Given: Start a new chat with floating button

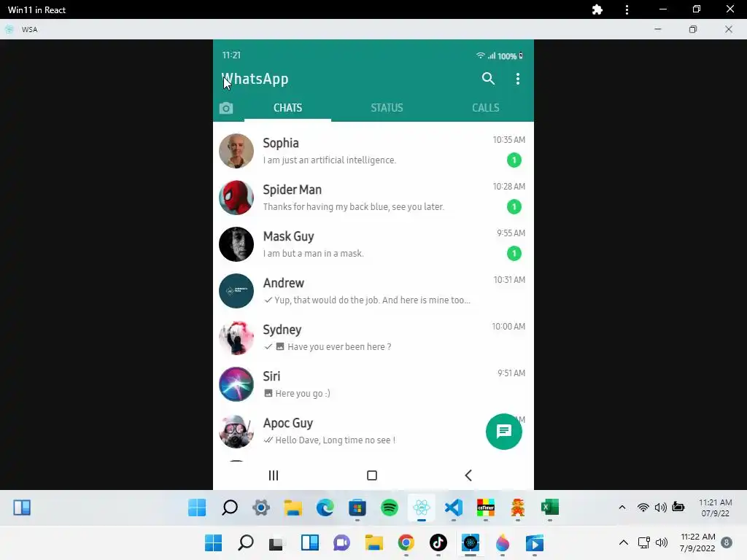Looking at the screenshot, I should 504,432.
